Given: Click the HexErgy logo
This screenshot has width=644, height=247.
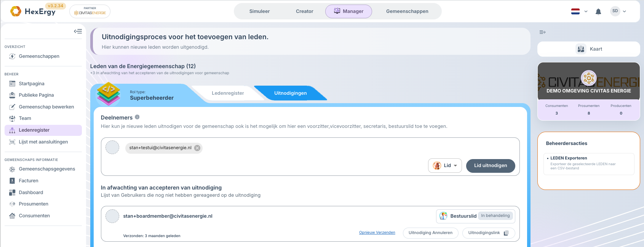Looking at the screenshot, I should (33, 11).
